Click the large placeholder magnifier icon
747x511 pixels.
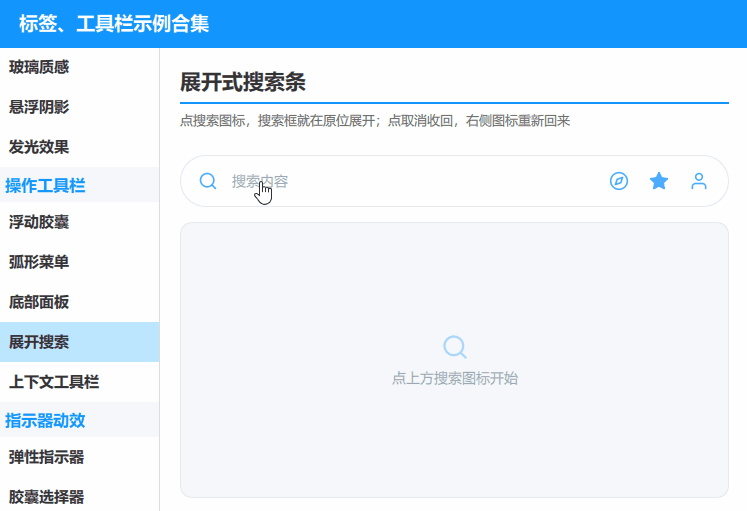[x=454, y=347]
